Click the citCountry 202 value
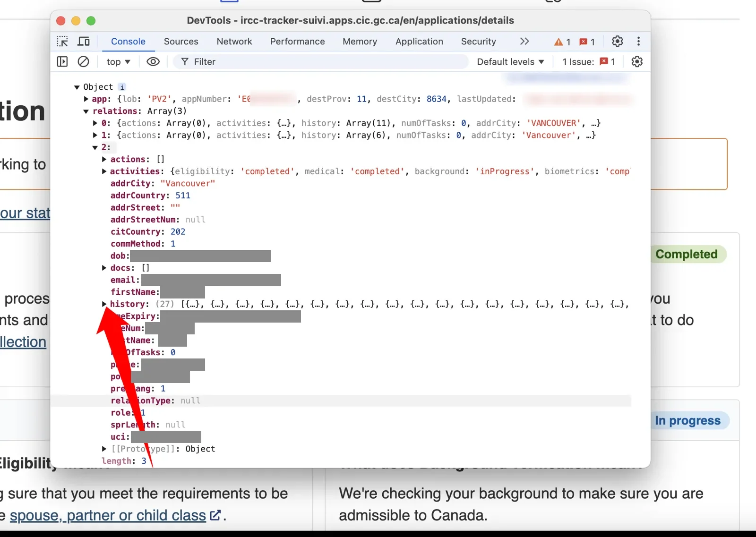Image resolution: width=756 pixels, height=537 pixels. tap(178, 232)
